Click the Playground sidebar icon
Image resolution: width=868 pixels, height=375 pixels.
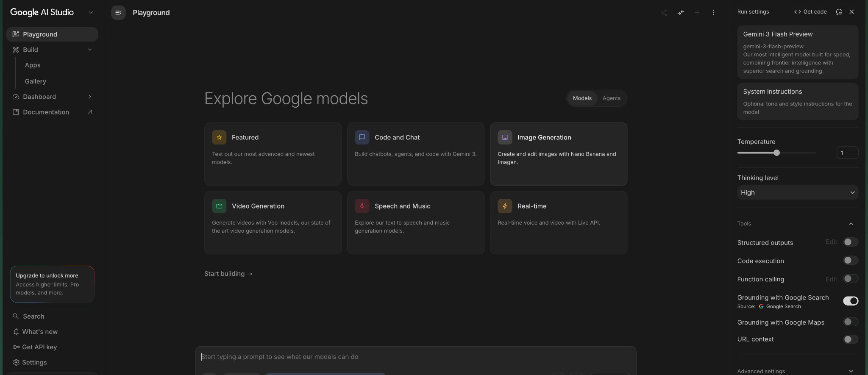click(16, 34)
